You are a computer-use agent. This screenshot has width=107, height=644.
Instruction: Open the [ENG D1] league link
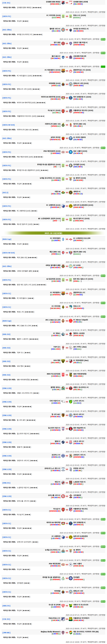coord(6,483)
